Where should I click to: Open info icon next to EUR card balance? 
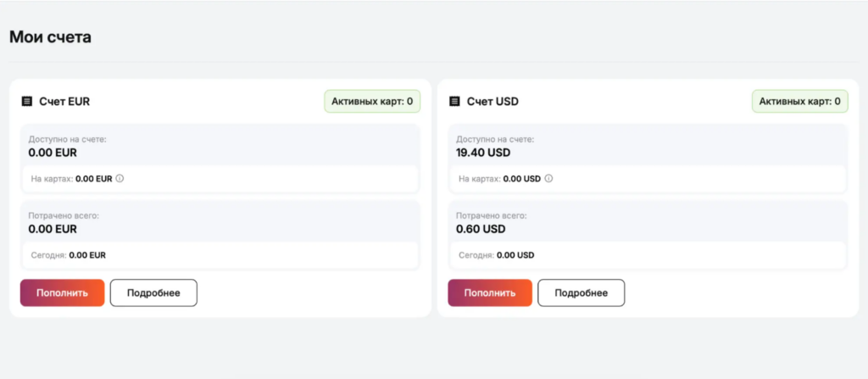120,179
